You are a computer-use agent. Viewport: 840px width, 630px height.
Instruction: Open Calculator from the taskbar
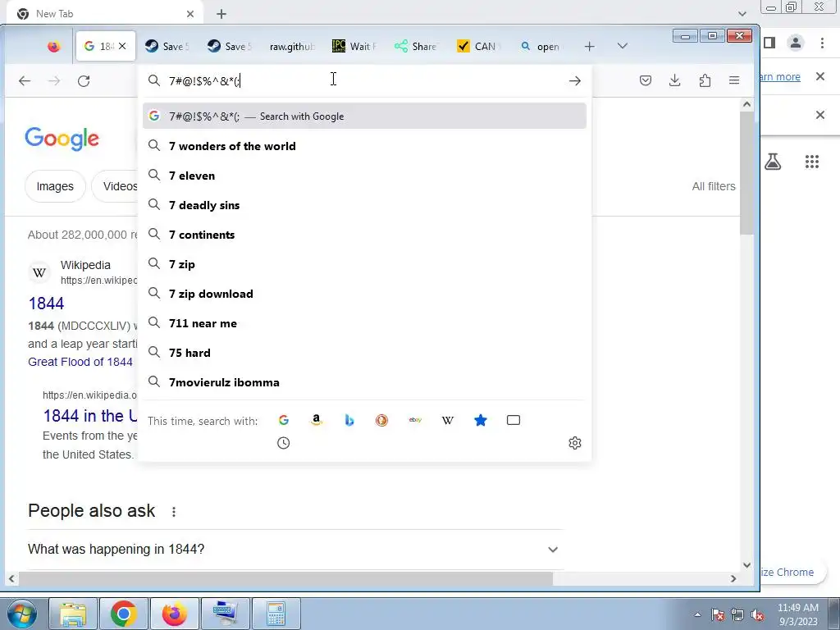coord(276,614)
